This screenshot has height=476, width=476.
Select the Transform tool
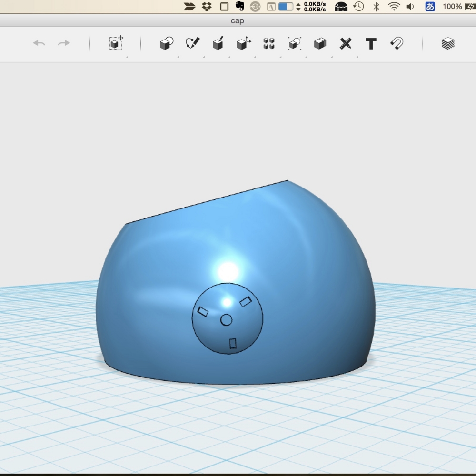(116, 43)
